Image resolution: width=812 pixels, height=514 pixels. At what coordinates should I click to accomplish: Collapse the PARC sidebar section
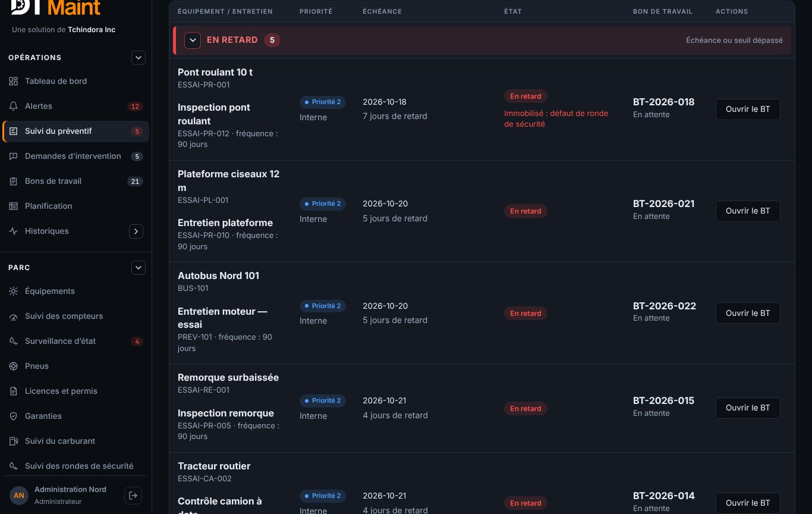[x=138, y=268]
